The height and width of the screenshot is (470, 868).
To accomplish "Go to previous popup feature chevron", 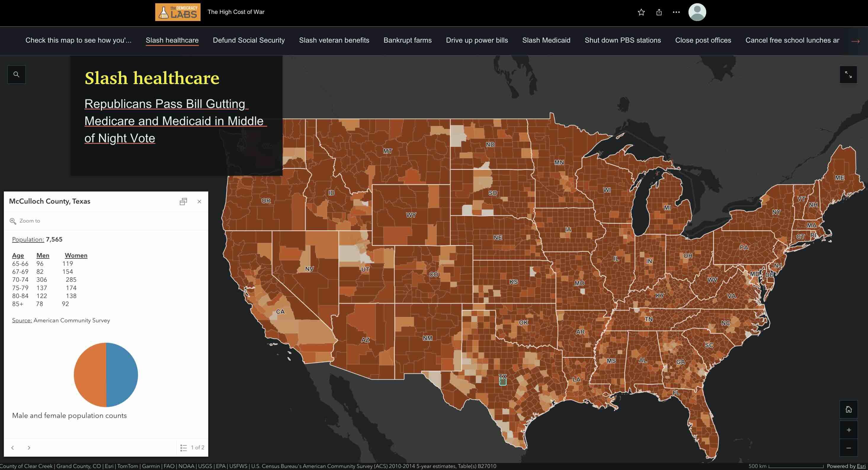I will pos(13,448).
